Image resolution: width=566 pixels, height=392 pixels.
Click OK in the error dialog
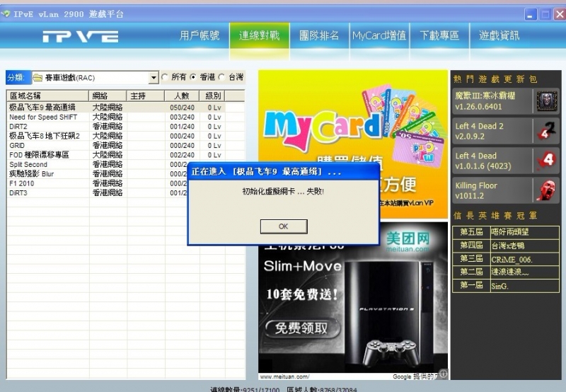[x=284, y=226]
